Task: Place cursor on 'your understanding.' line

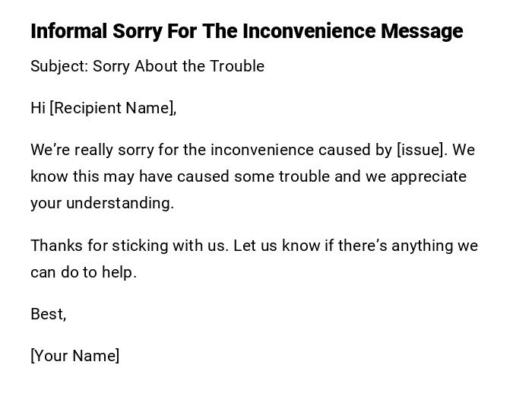Action: (102, 203)
